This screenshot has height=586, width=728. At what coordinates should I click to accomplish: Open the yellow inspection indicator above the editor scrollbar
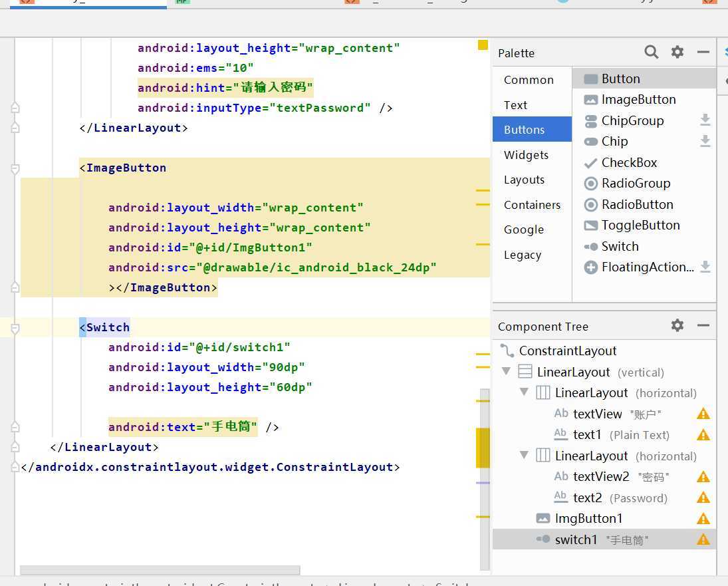coord(483,45)
